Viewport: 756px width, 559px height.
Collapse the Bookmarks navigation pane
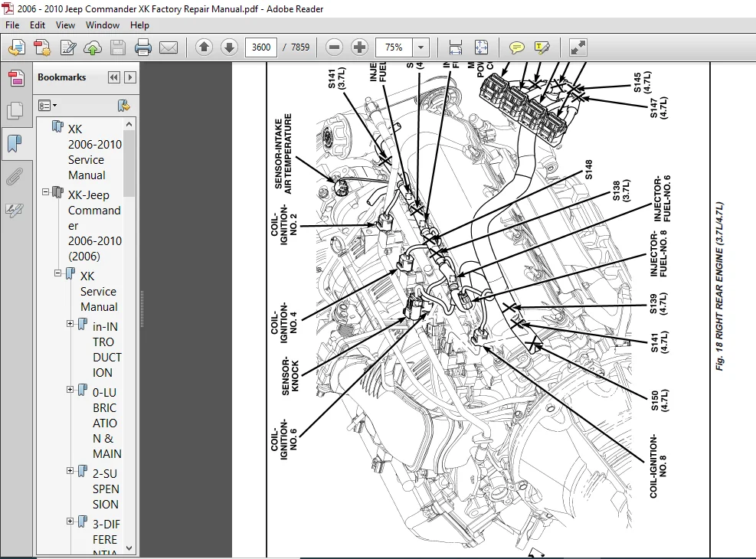pyautogui.click(x=114, y=77)
